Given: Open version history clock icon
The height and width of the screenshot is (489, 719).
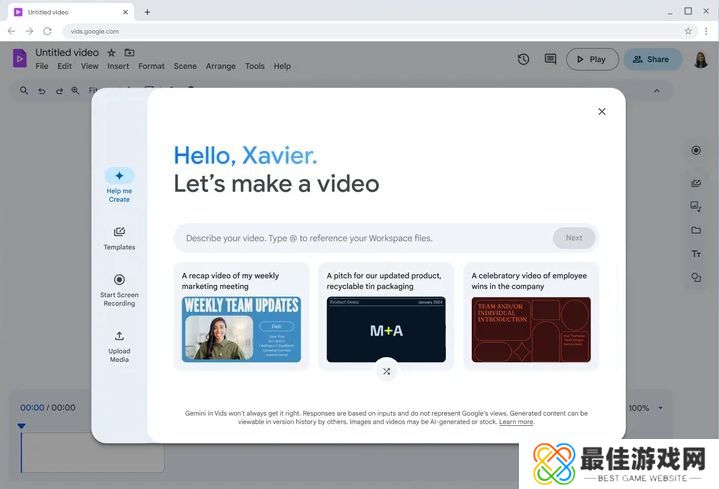Looking at the screenshot, I should (x=523, y=59).
